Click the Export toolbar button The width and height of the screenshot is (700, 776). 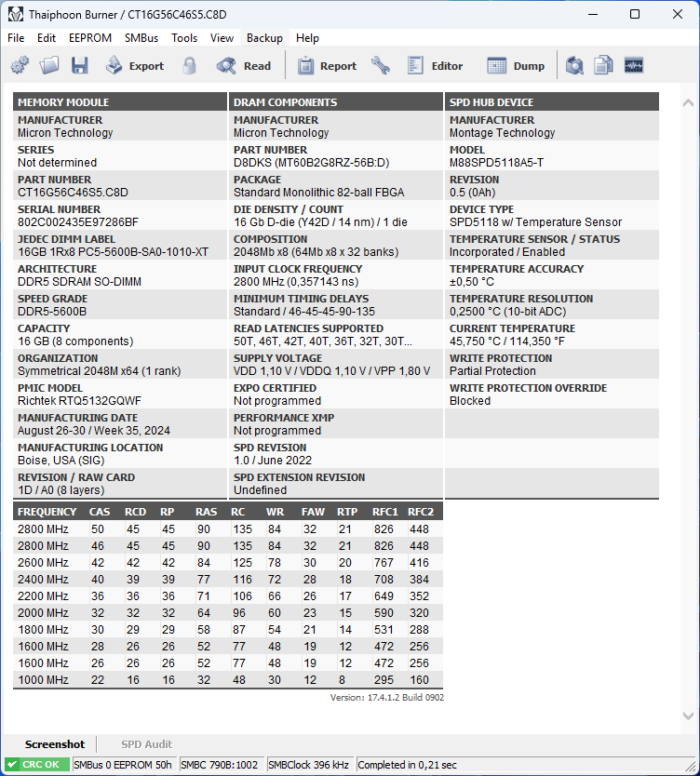(135, 65)
